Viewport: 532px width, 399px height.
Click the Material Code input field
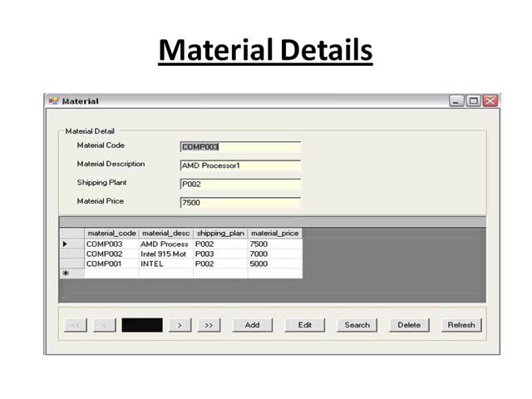tap(240, 147)
